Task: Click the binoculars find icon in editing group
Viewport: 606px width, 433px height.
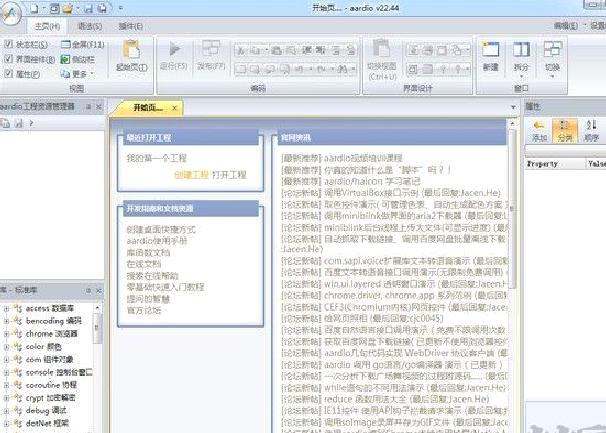Action: pos(342,69)
